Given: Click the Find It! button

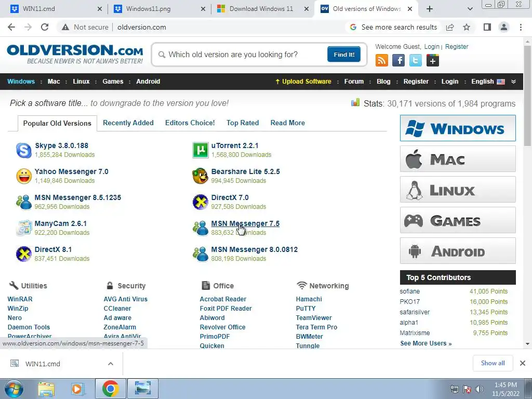Looking at the screenshot, I should tap(344, 54).
